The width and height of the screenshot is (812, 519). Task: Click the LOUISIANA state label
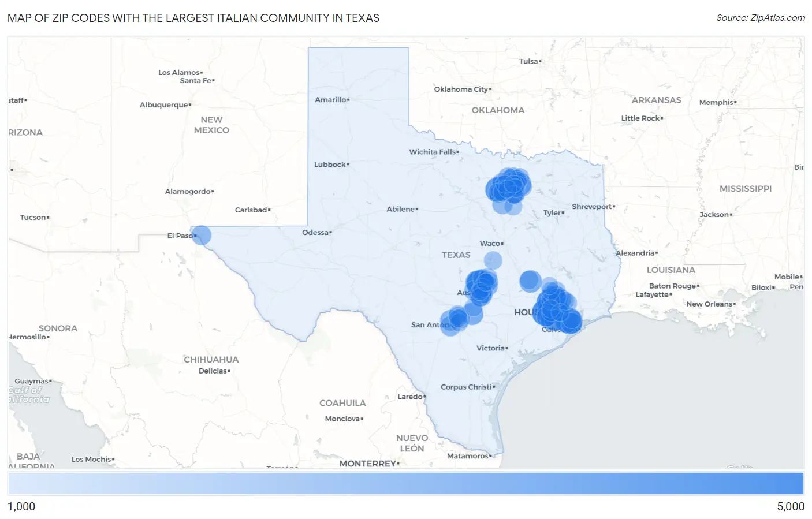tap(671, 270)
